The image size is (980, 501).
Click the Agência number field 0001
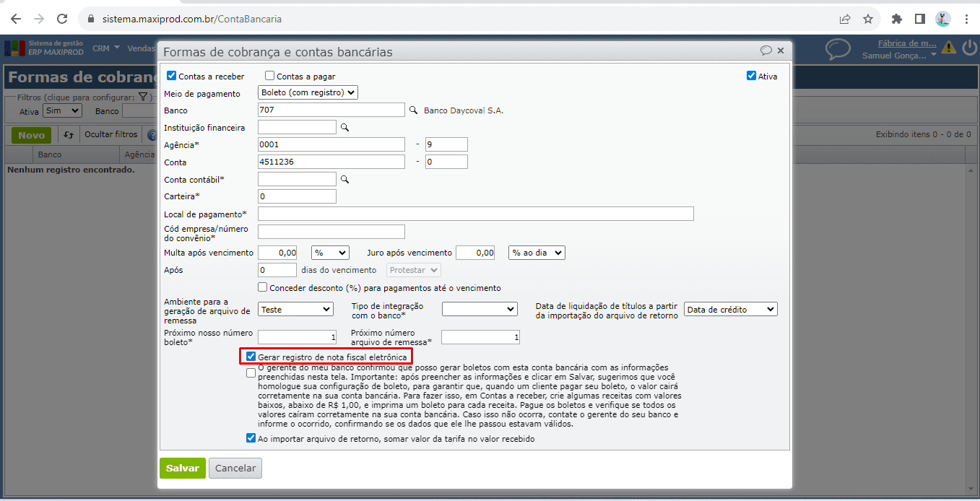(331, 144)
